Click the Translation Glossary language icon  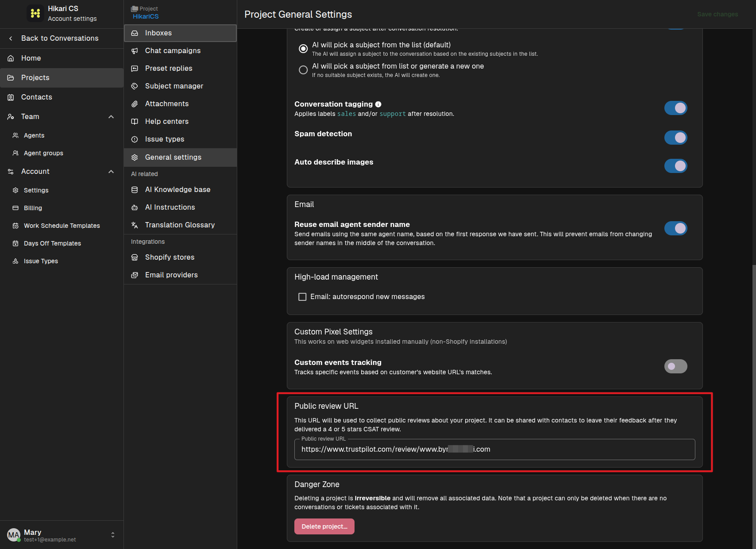point(135,225)
